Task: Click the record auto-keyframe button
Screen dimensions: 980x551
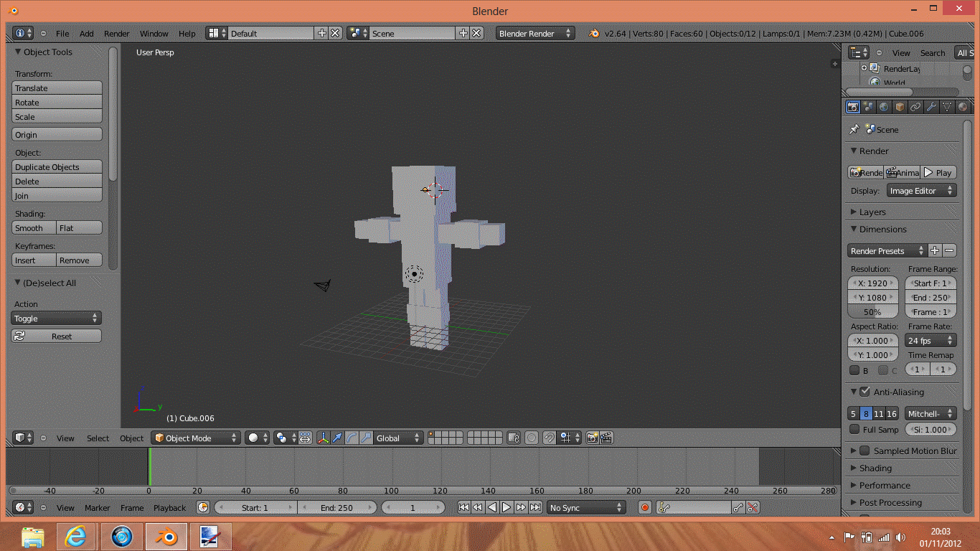Action: click(x=644, y=508)
